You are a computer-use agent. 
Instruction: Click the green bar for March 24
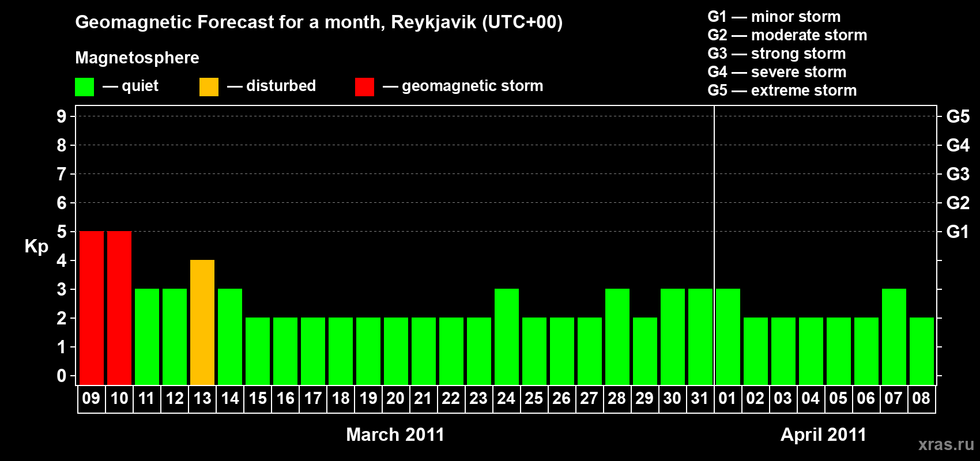pyautogui.click(x=507, y=337)
